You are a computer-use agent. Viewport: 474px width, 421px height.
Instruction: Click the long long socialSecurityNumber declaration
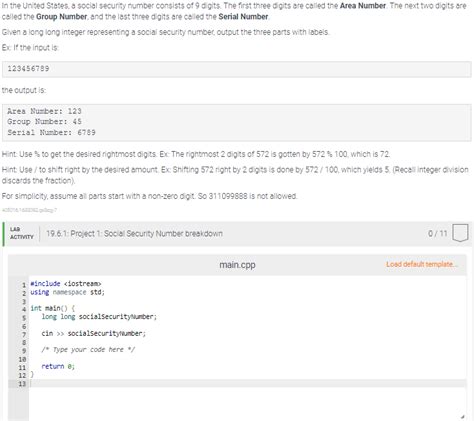point(99,316)
